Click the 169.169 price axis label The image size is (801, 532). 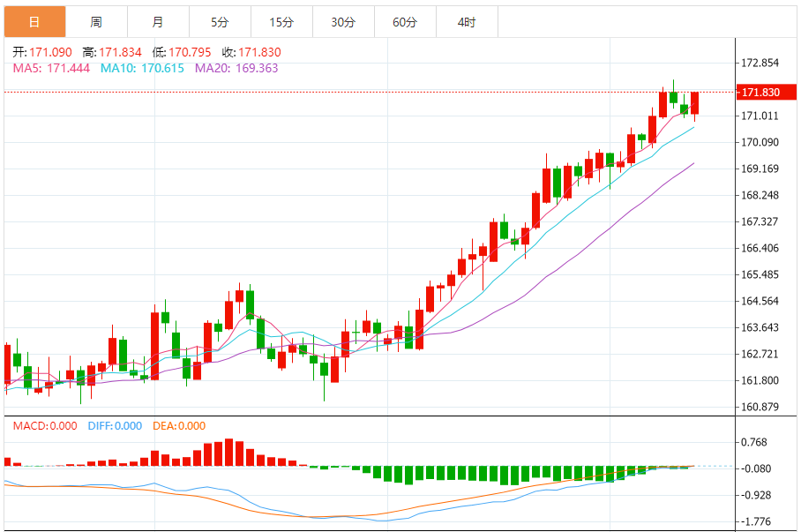coord(760,169)
